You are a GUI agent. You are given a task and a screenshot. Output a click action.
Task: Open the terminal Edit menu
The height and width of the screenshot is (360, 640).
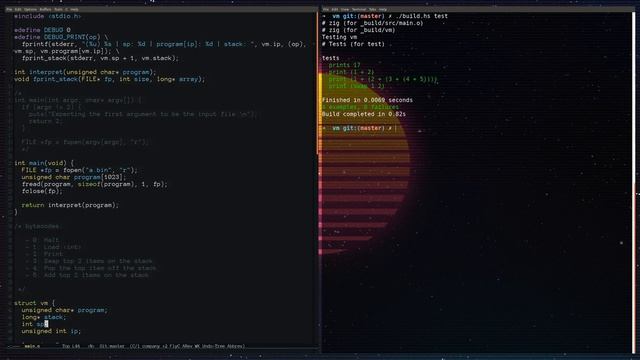point(335,9)
